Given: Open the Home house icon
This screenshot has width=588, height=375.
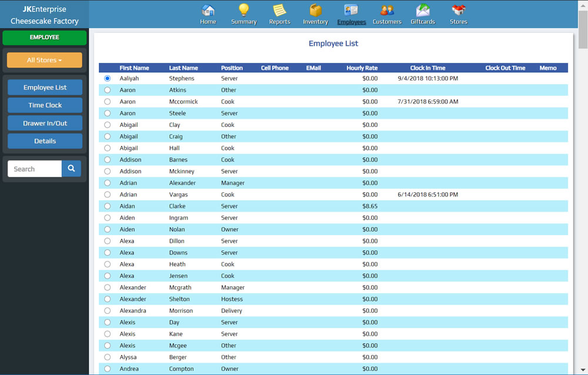Looking at the screenshot, I should pos(208,10).
